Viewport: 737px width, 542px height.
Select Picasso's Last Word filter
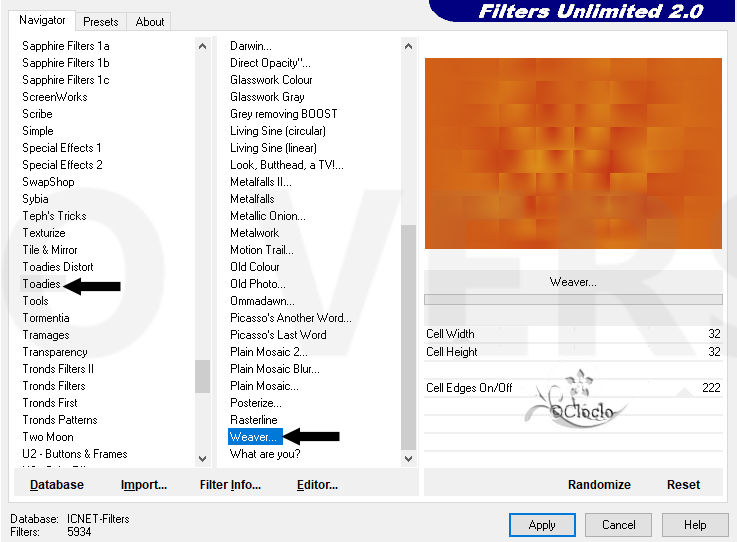click(x=278, y=335)
